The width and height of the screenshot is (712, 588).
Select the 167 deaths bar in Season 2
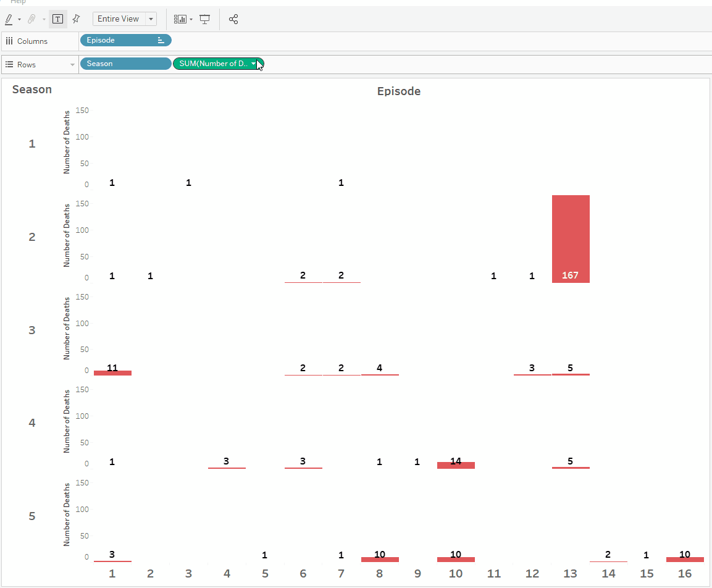[x=571, y=239]
